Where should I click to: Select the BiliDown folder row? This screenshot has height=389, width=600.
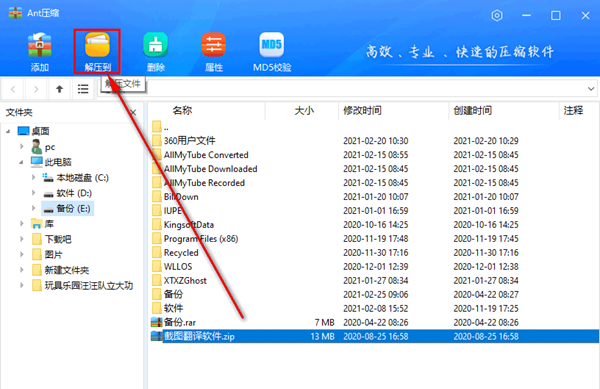click(373, 197)
